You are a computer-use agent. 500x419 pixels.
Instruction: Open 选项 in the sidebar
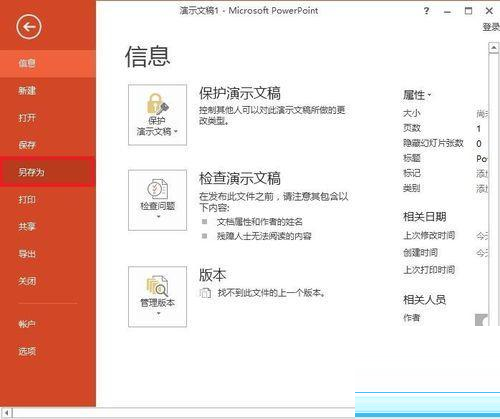click(48, 351)
